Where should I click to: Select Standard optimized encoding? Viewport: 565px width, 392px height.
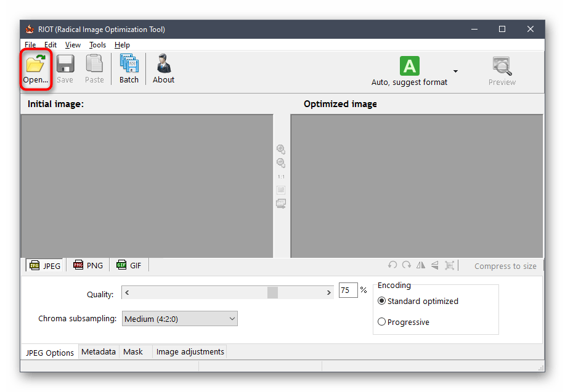[x=418, y=301]
